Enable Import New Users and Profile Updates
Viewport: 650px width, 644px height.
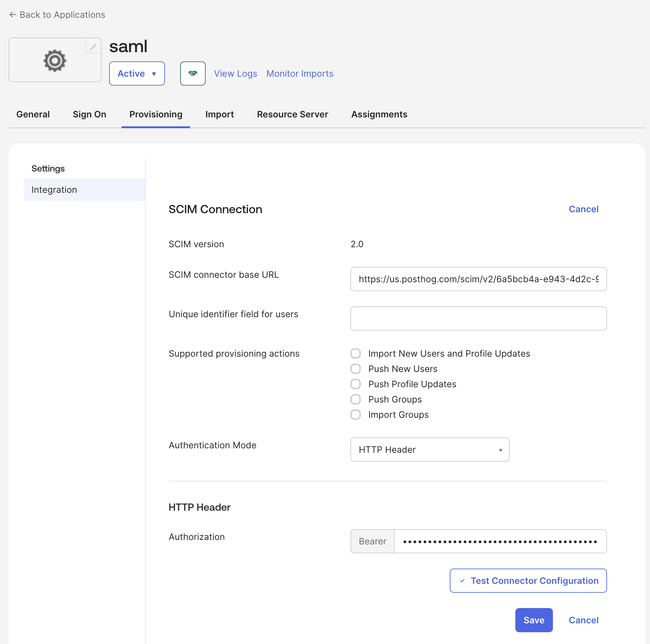click(x=356, y=353)
